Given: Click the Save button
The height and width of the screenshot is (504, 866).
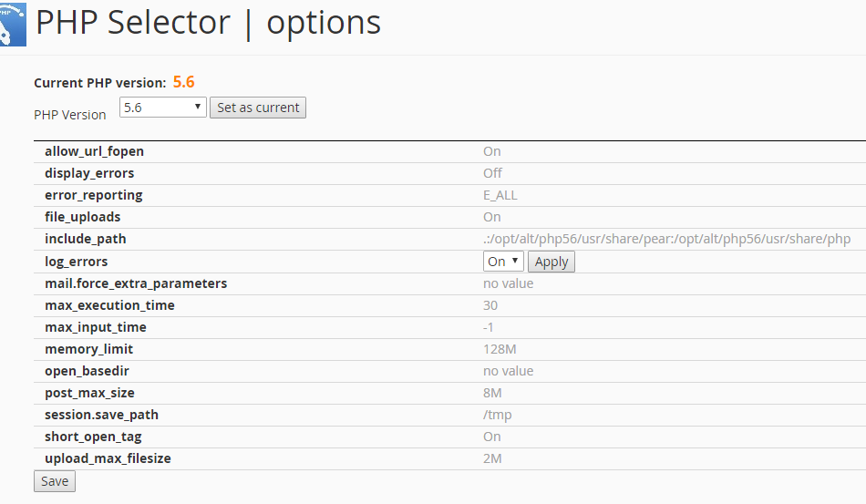Looking at the screenshot, I should (x=55, y=481).
